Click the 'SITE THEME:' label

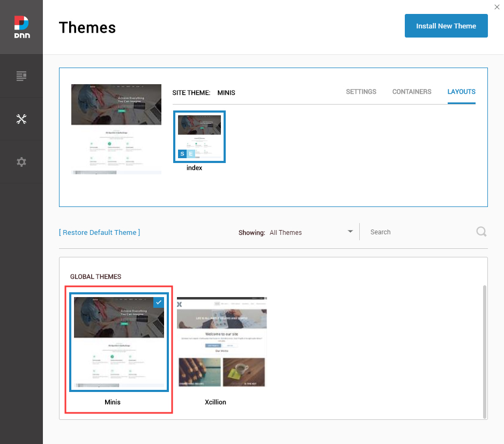point(191,93)
